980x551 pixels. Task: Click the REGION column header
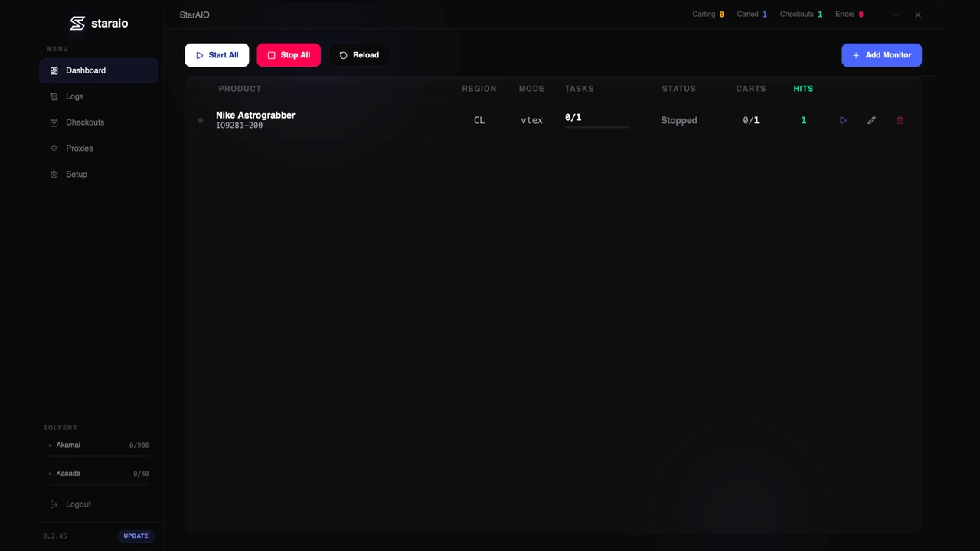(x=479, y=89)
